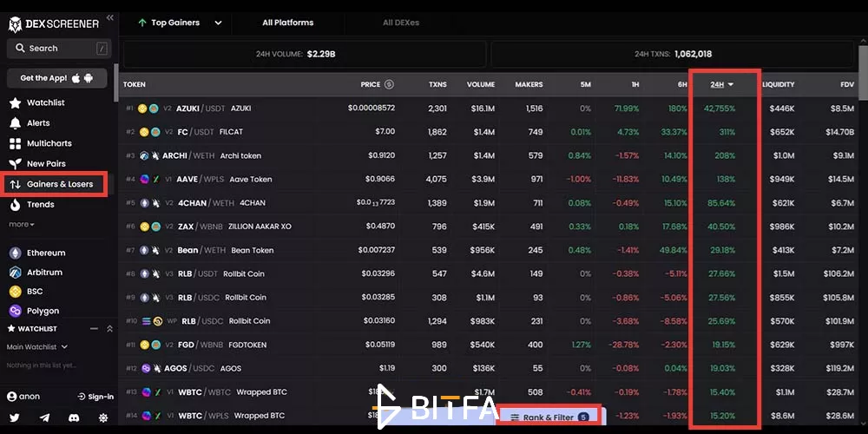Open the All Platforms filter

[288, 23]
